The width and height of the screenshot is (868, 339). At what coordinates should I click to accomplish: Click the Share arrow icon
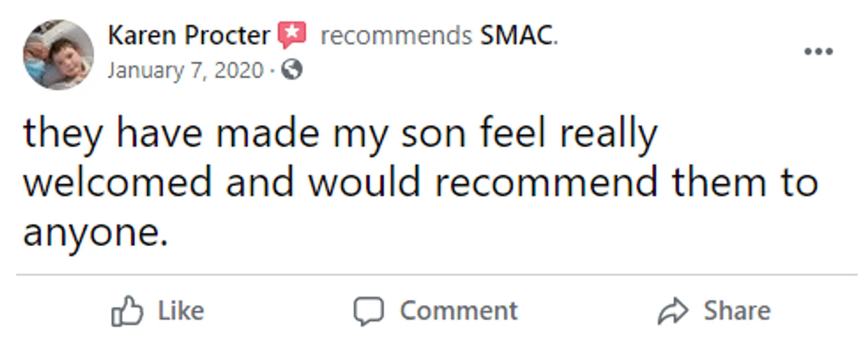(x=673, y=311)
